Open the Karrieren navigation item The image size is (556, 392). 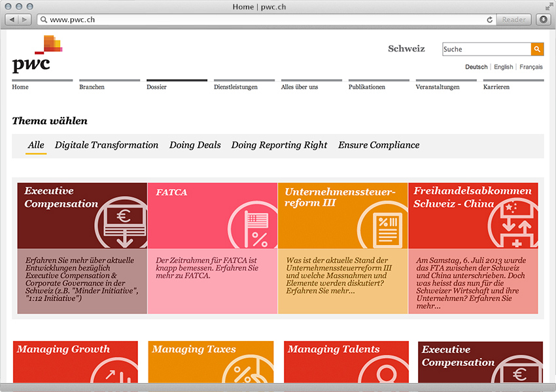pyautogui.click(x=496, y=87)
